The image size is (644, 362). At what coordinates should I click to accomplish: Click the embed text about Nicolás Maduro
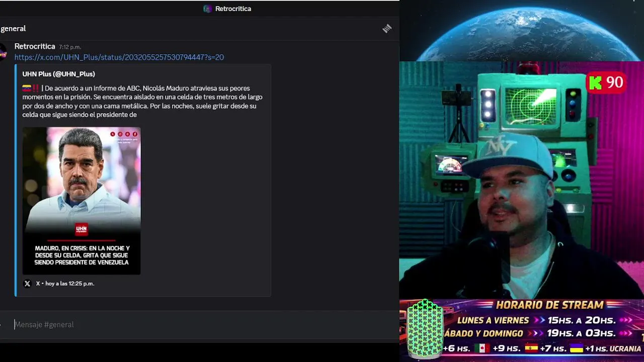[142, 102]
